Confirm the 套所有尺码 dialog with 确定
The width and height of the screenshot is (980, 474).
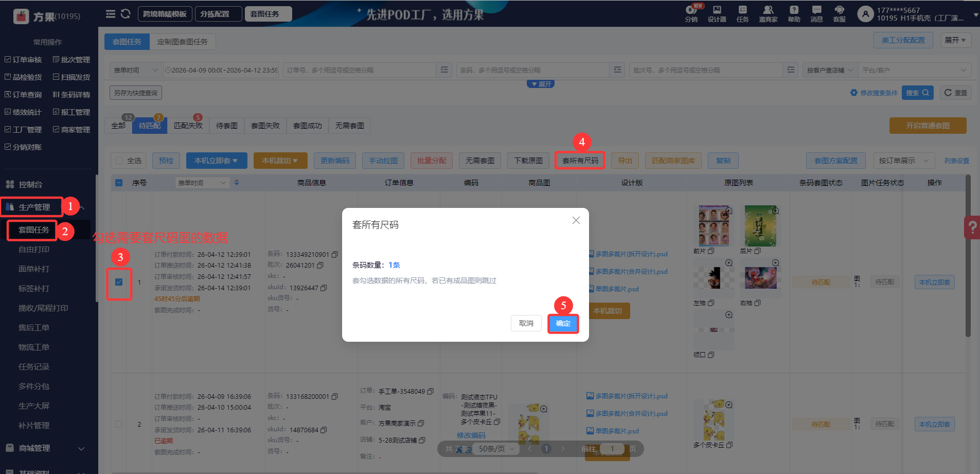tap(562, 323)
